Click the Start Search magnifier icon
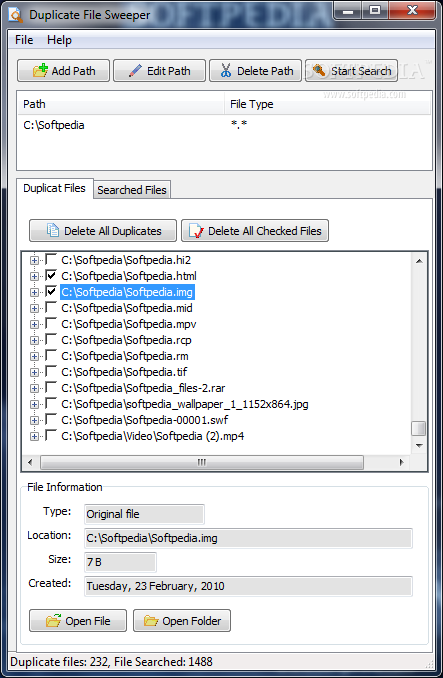This screenshot has height=678, width=443. pos(319,70)
